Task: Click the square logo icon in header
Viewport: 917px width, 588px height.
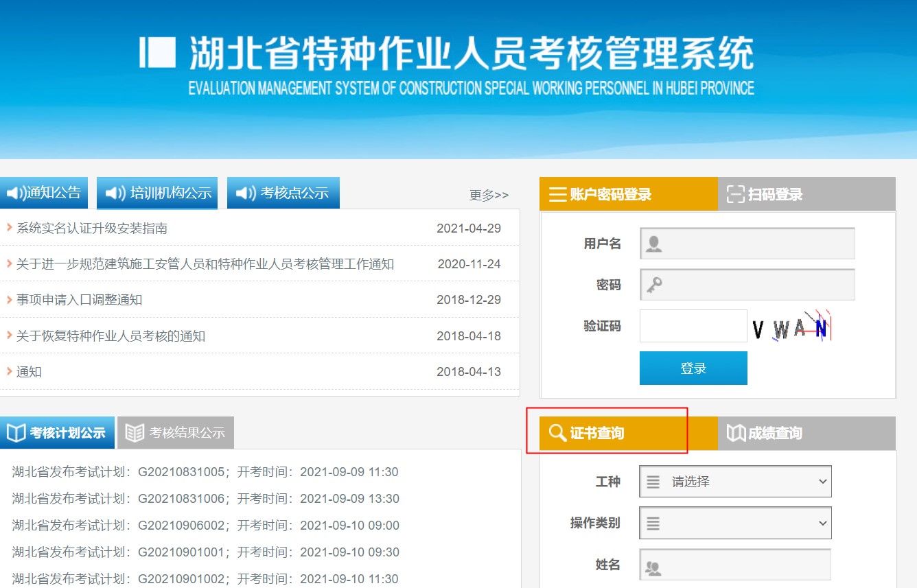Action: [x=158, y=52]
